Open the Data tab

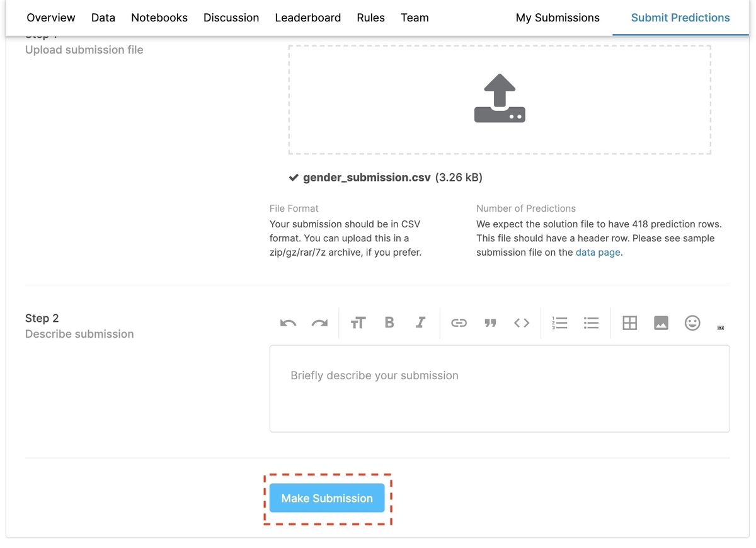tap(103, 18)
